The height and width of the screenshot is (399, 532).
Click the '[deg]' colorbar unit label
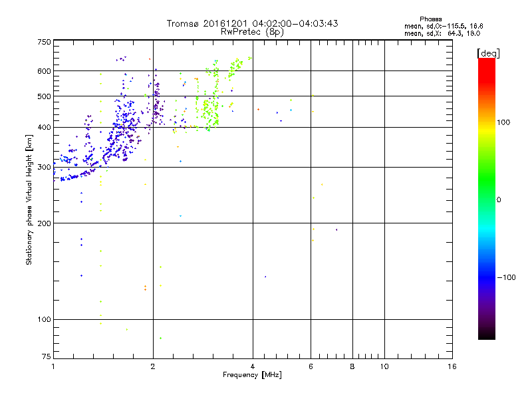coord(488,53)
